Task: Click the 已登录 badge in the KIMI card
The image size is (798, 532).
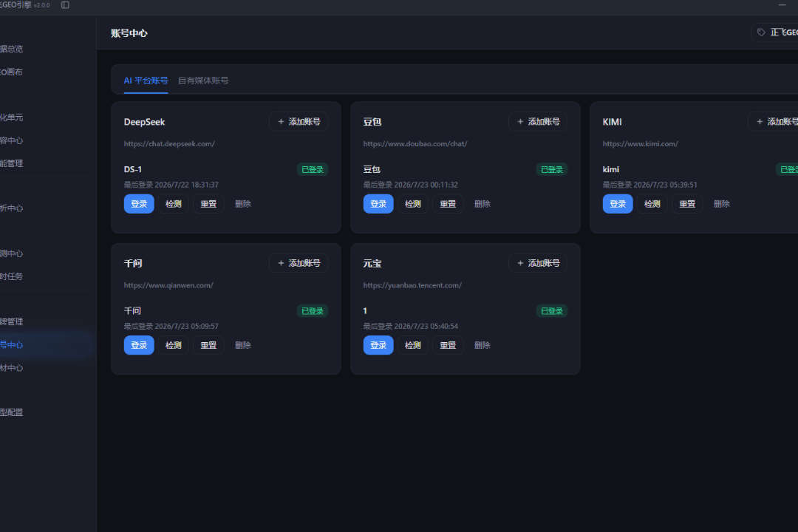Action: coord(787,169)
